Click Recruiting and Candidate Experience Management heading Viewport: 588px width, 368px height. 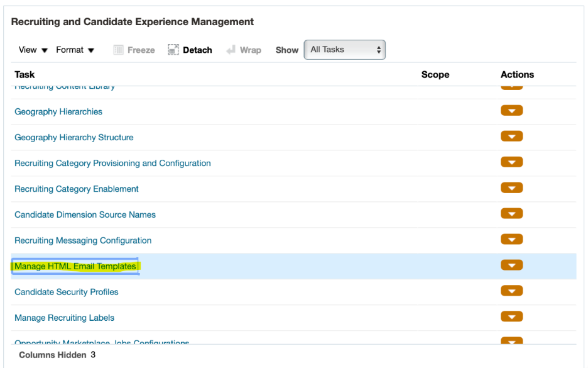click(133, 22)
